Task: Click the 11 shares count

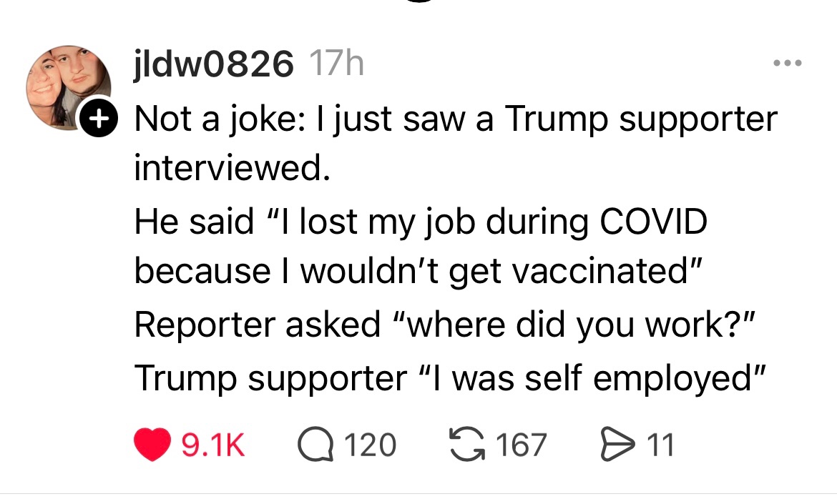Action: click(660, 445)
